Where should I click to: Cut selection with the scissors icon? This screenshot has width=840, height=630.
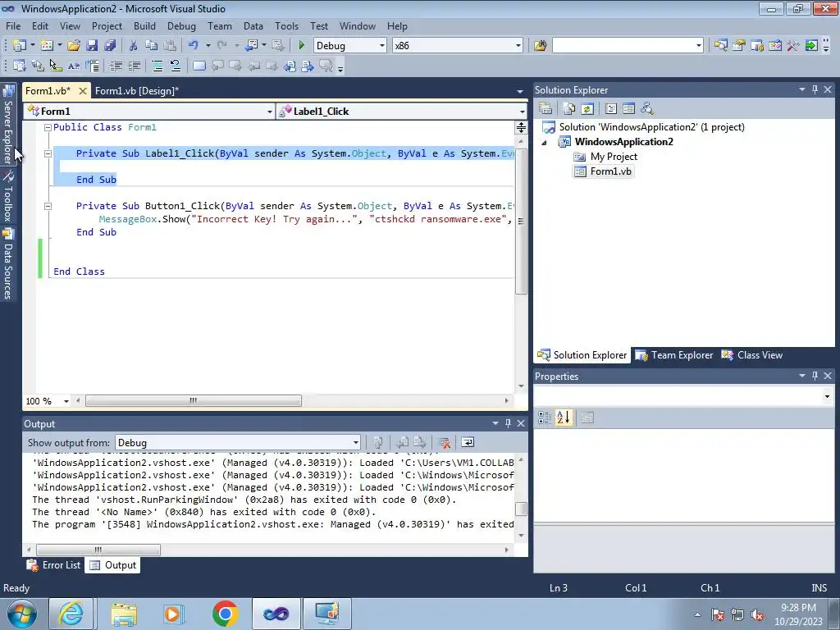click(x=134, y=46)
